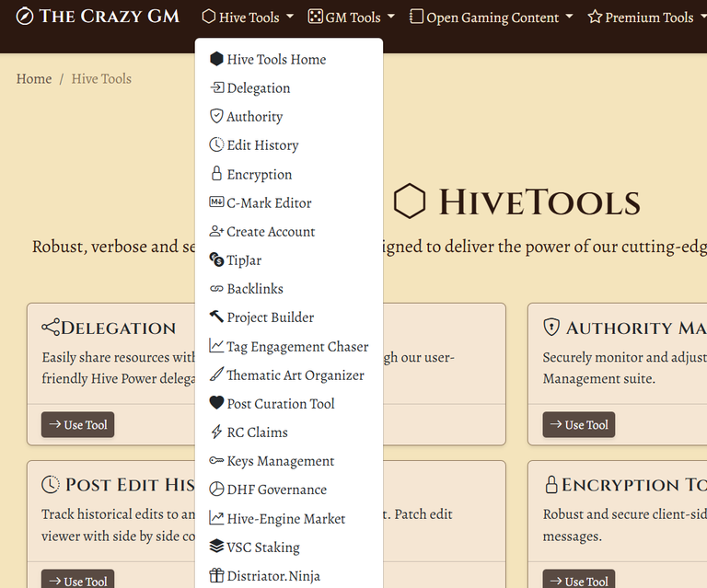Click Use Tool on the Authority card
The height and width of the screenshot is (588, 707).
coord(578,424)
